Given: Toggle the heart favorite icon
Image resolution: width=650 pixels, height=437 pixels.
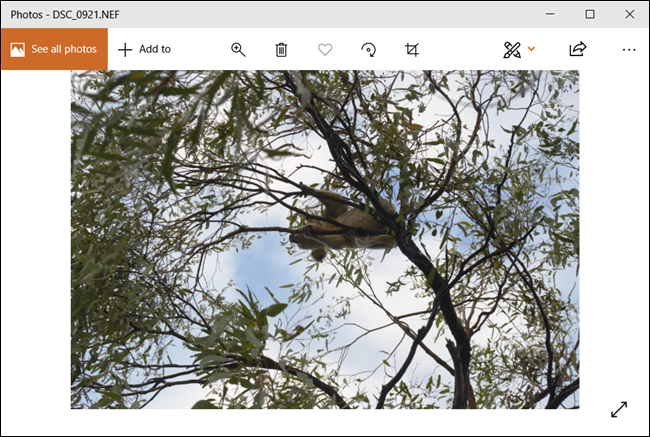Looking at the screenshot, I should [x=325, y=49].
